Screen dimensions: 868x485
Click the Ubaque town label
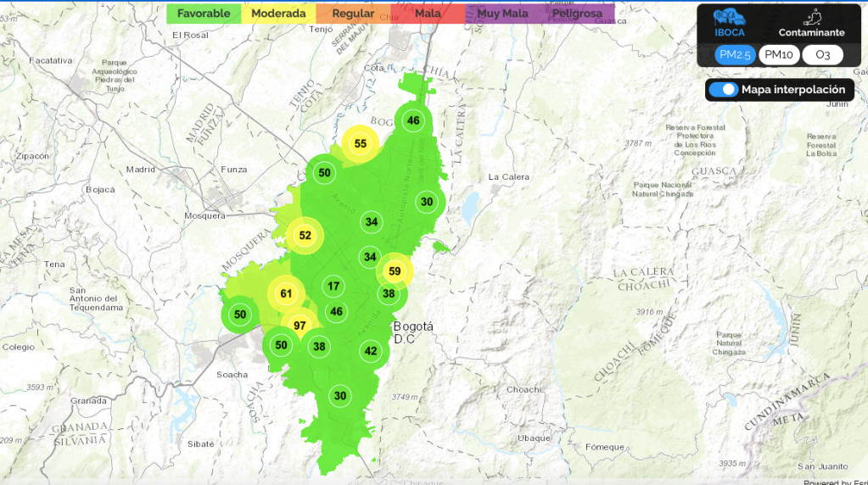tap(535, 438)
